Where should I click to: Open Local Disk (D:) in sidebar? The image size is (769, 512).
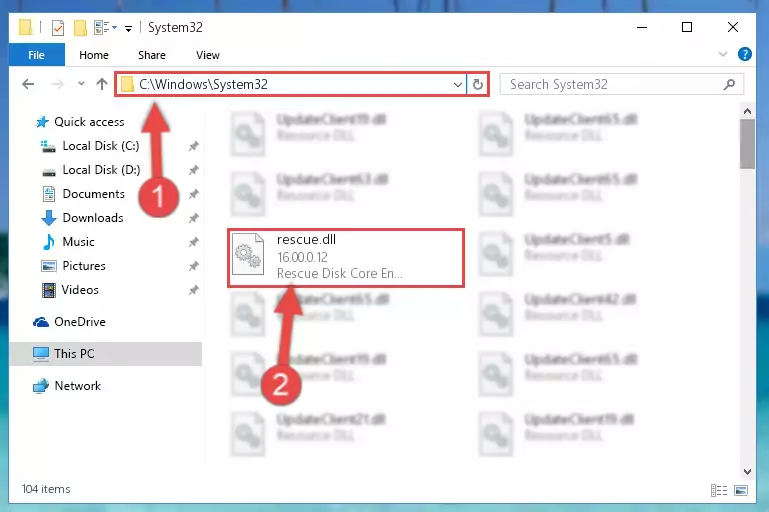click(x=101, y=170)
